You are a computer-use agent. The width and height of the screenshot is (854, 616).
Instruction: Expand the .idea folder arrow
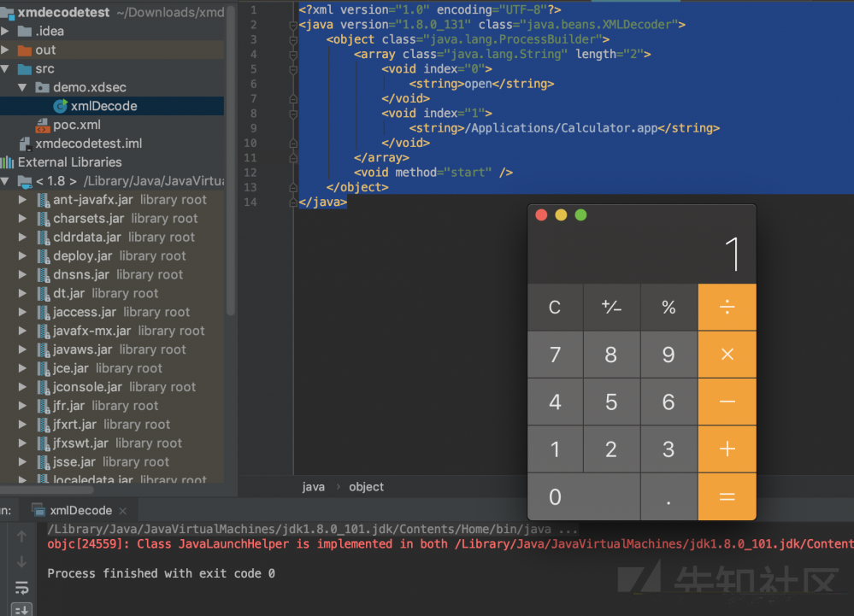pos(5,31)
